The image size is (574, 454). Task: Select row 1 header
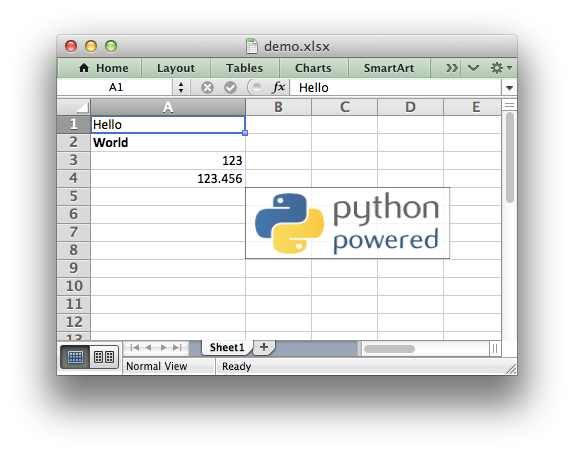click(74, 124)
